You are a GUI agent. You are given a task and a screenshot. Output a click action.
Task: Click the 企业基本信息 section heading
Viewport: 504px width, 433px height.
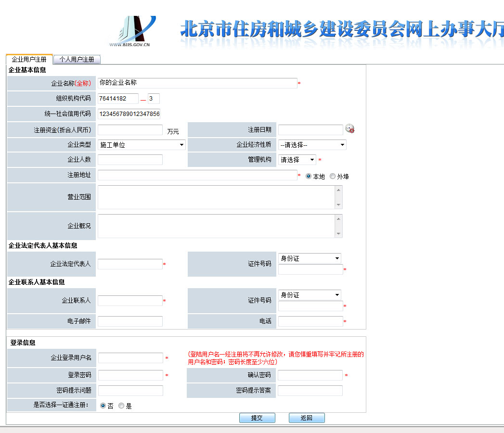(27, 70)
